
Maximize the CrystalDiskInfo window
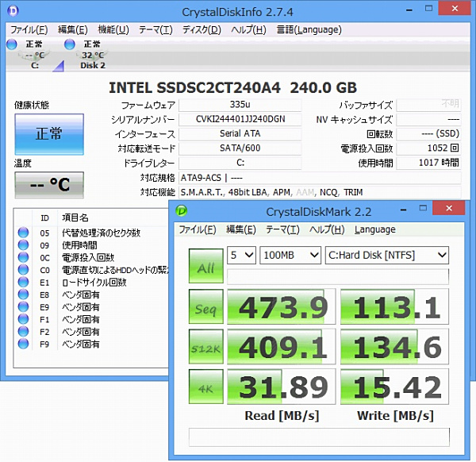click(x=428, y=9)
